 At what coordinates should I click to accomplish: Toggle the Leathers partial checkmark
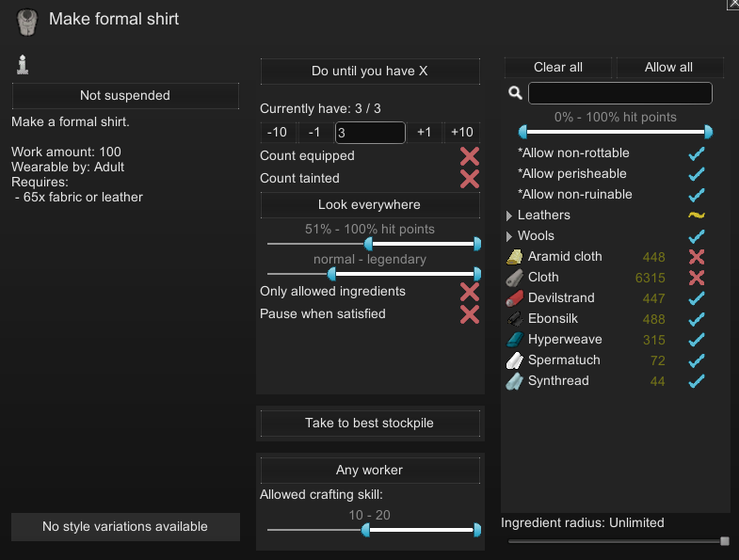click(697, 216)
